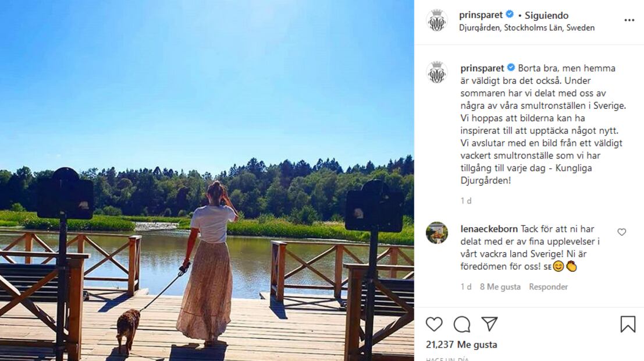The width and height of the screenshot is (644, 361).
Task: Open the prinsparet profile picture in the header
Action: coord(436,20)
